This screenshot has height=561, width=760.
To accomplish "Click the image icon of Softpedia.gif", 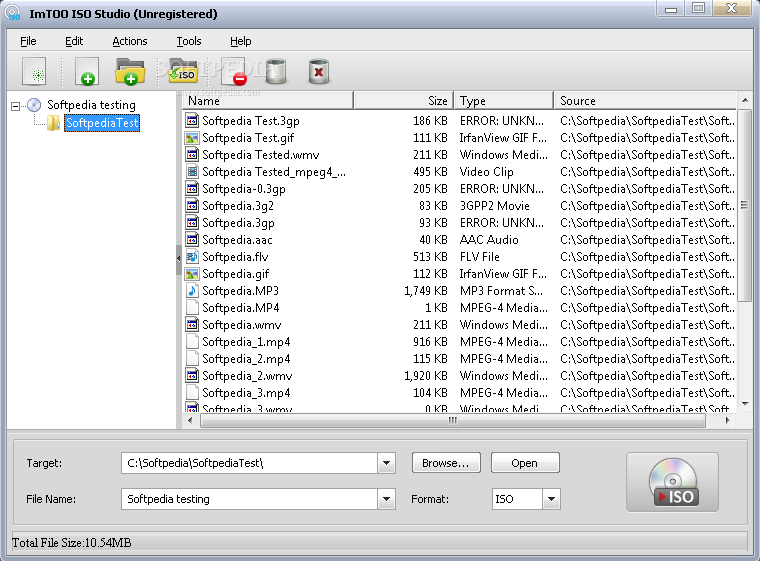I will (x=192, y=273).
